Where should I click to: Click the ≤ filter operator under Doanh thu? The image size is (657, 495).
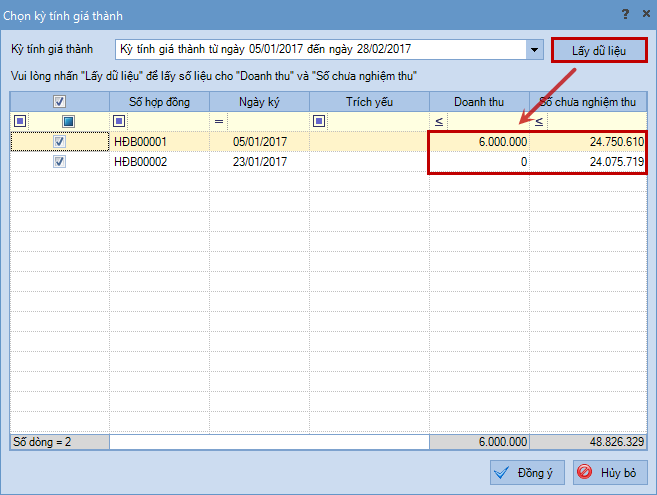[x=438, y=121]
